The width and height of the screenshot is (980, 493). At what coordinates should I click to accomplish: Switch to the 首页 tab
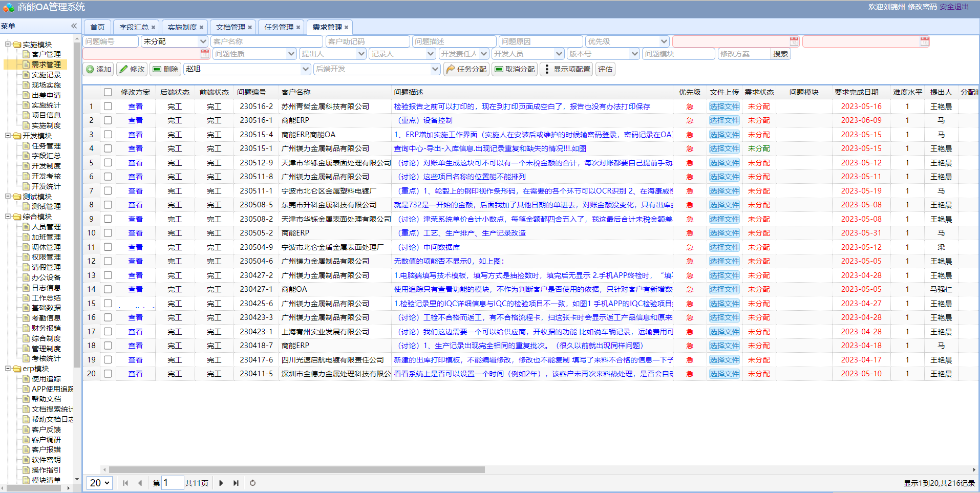[x=97, y=27]
